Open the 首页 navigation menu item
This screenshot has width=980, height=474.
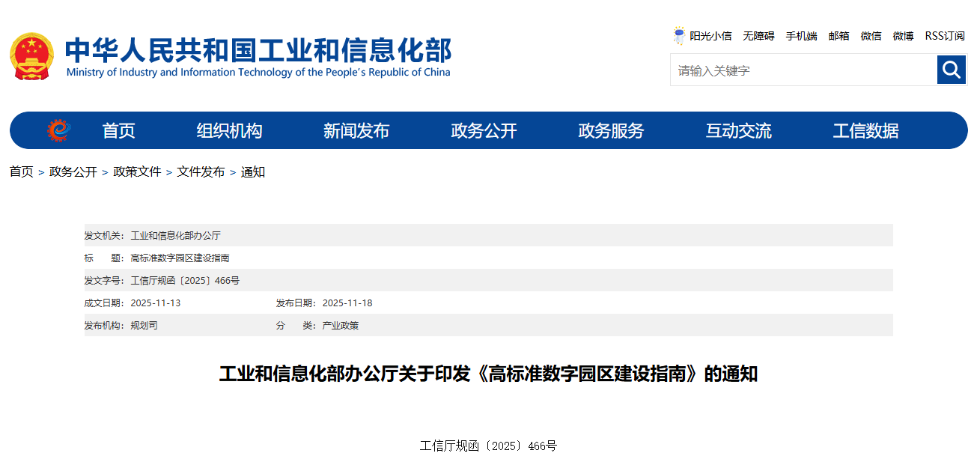point(118,131)
